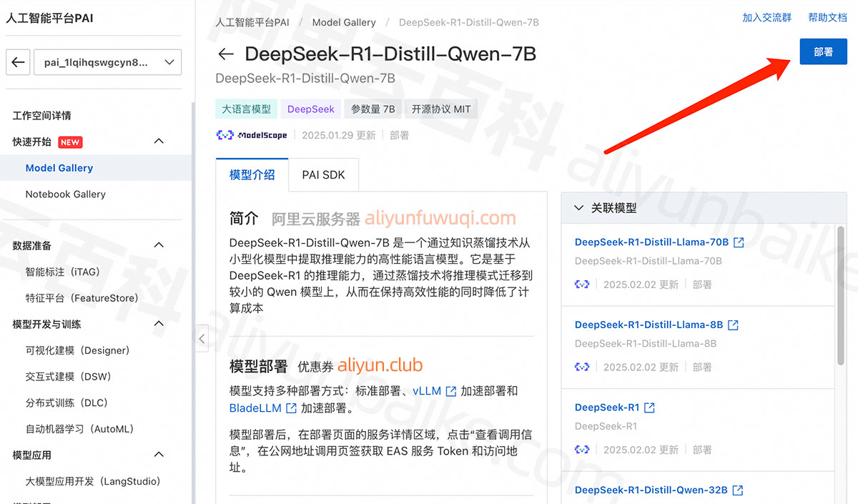The image size is (858, 504).
Task: Click the external link icon after vLLM
Action: coord(450,391)
